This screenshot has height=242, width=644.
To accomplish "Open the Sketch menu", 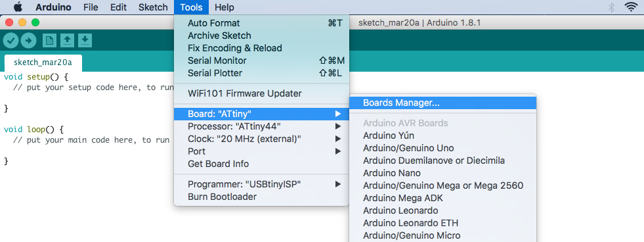I will (x=153, y=7).
